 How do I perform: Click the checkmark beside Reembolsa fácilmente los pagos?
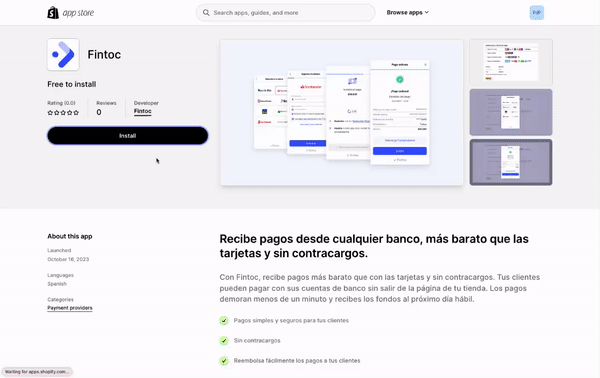224,361
